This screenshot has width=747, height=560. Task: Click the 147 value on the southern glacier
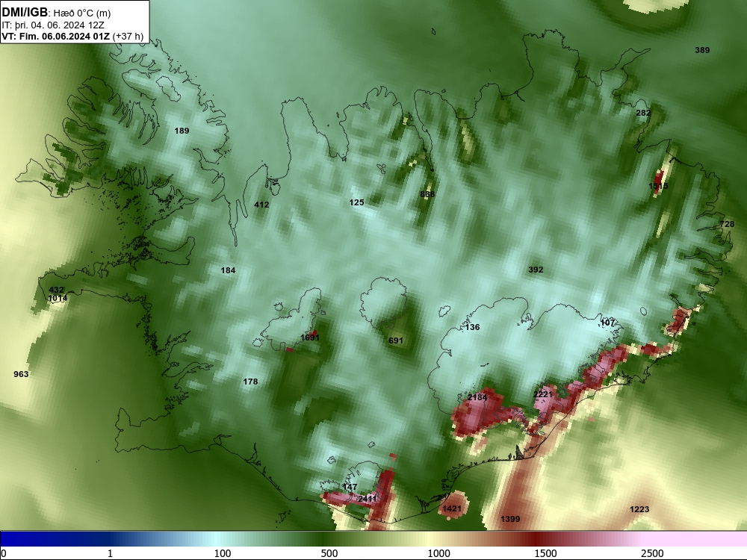click(x=350, y=487)
